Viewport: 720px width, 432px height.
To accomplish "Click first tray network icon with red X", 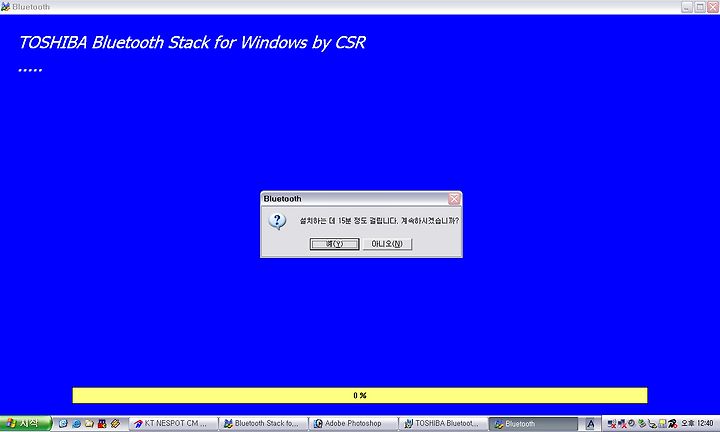I will pyautogui.click(x=612, y=424).
